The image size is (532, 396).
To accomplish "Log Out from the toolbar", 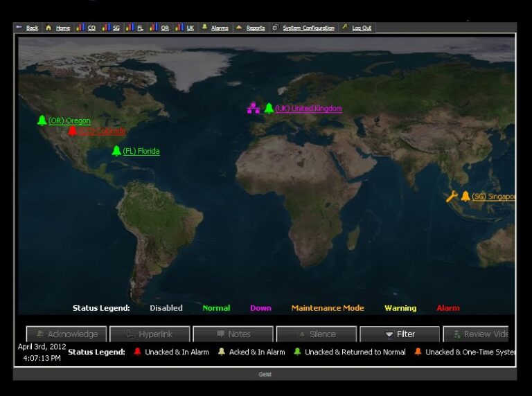I will [x=361, y=28].
